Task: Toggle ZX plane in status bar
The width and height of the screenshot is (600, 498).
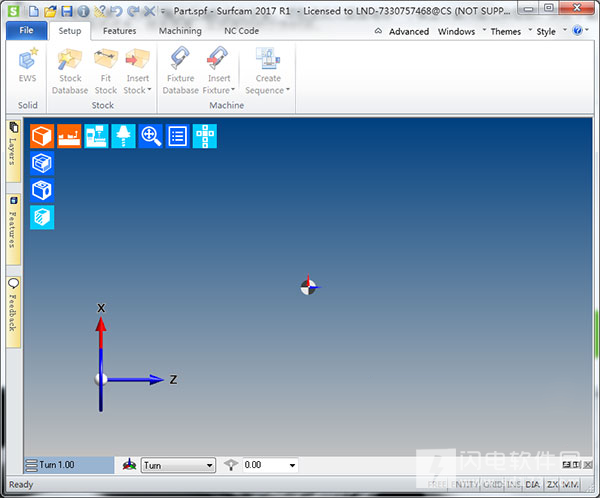Action: tap(553, 485)
